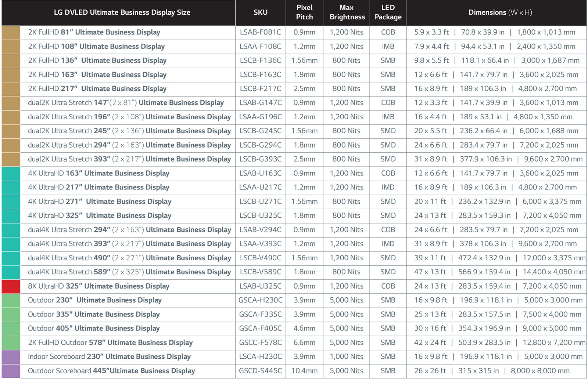
Task: Select dual4K Ultra Stretch 393" display name
Action: click(130, 244)
